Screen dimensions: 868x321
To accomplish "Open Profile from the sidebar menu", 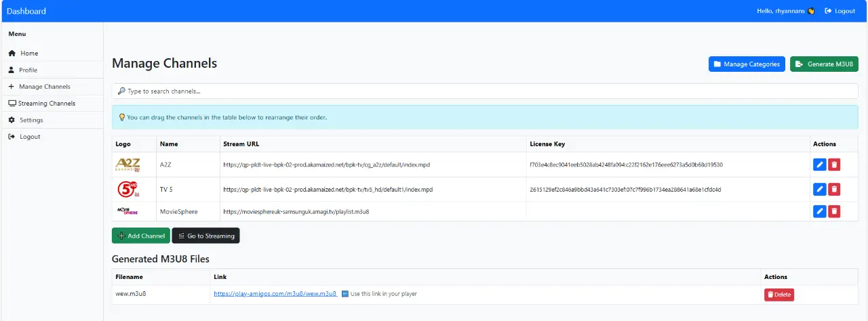I will [52, 70].
